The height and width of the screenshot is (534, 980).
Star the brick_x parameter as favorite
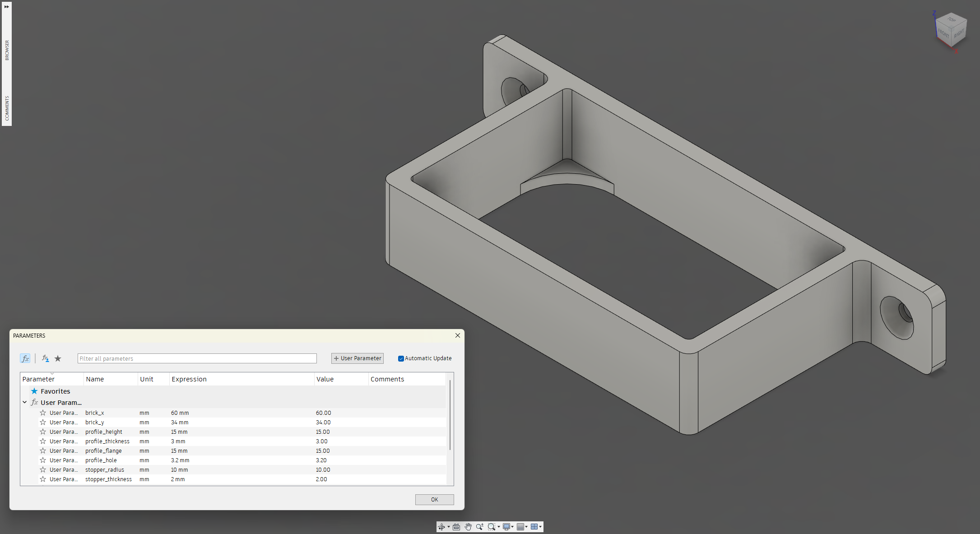point(43,413)
